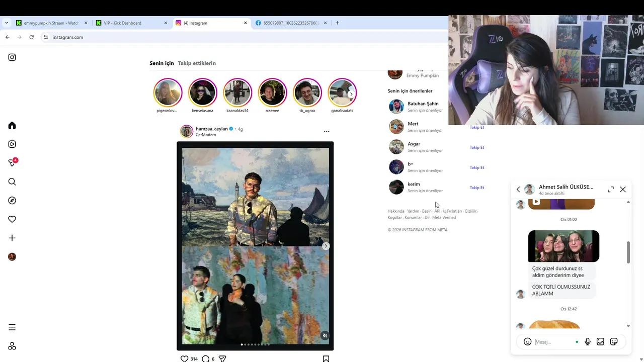Share the post via paper plane icon

[x=222, y=358]
